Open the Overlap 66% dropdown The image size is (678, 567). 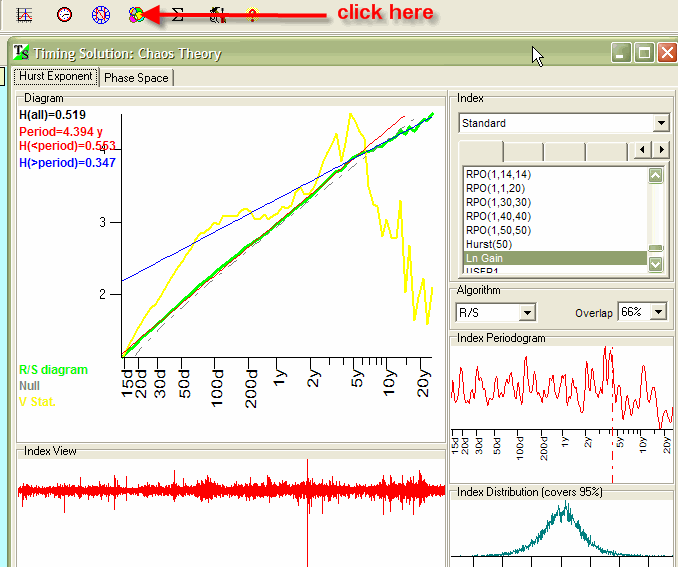(657, 312)
